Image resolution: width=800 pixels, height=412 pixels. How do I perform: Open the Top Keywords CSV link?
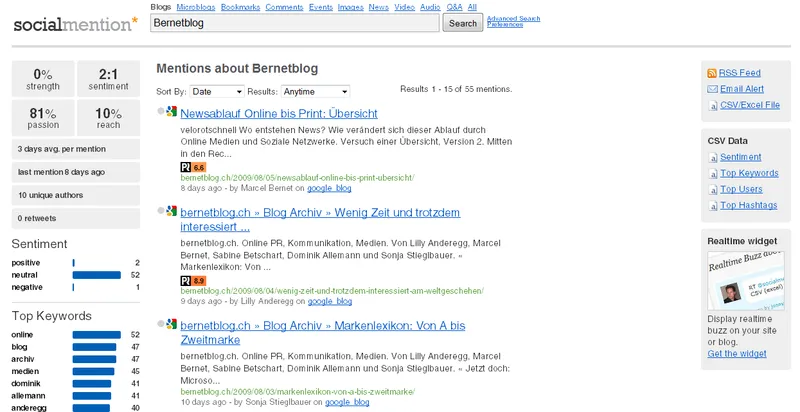749,173
